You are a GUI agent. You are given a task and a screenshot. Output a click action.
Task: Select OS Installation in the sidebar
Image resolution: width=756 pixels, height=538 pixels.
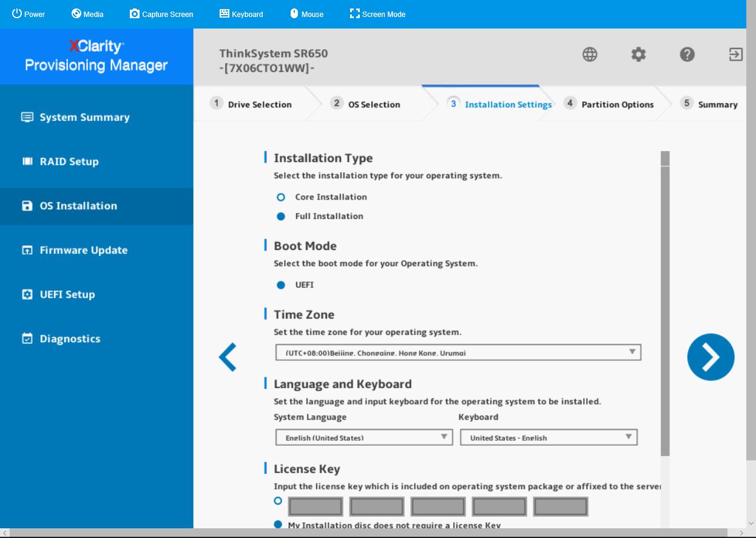pos(96,206)
